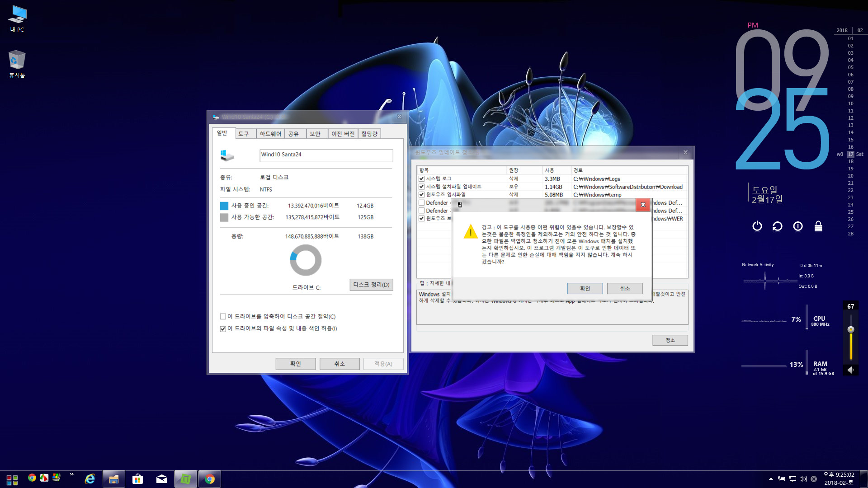
Task: Click 권장 column header
Action: 525,170
